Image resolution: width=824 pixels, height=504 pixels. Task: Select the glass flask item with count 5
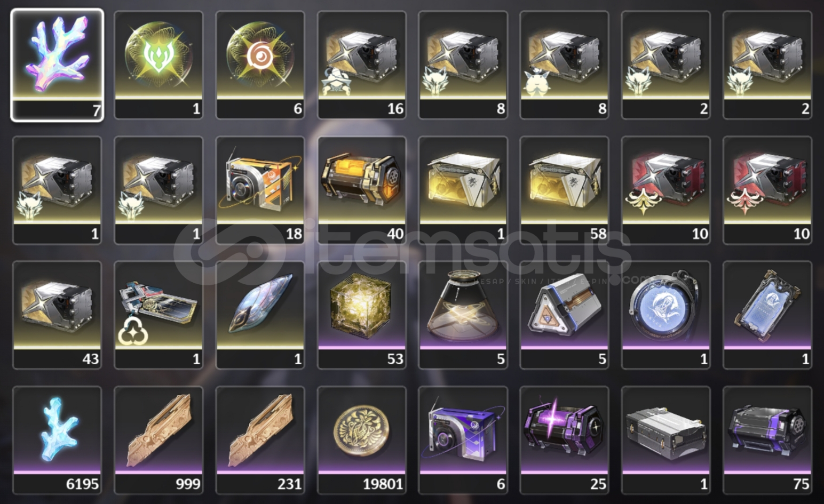463,315
